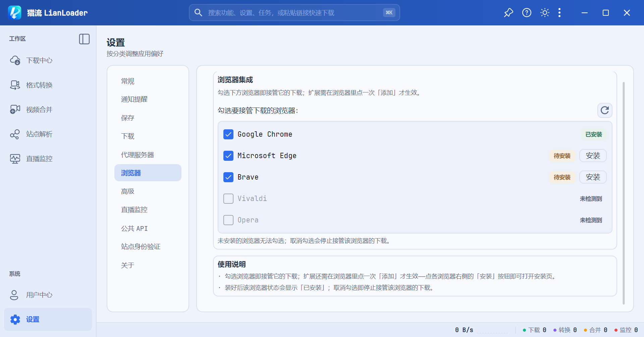Go to 下载中心 in sidebar
Viewport: 644px width, 337px height.
click(x=48, y=60)
